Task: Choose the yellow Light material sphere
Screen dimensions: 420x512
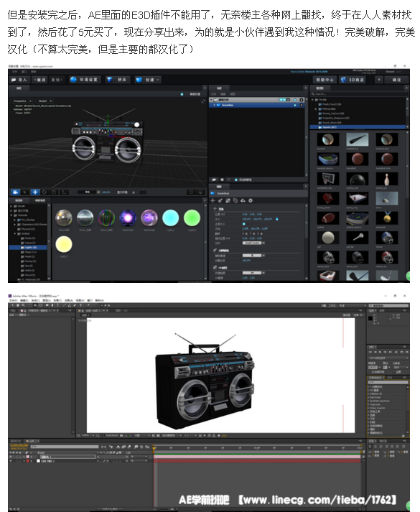Action: (x=64, y=244)
